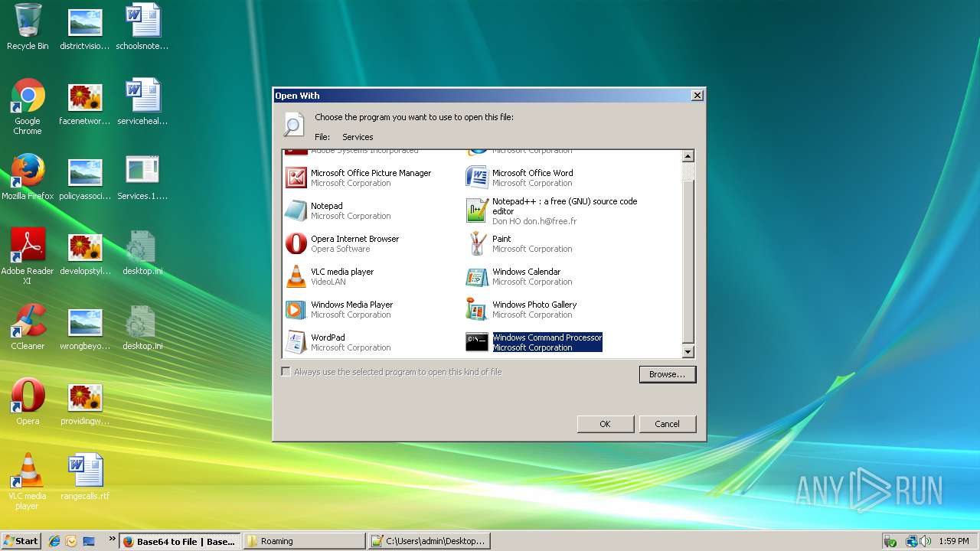Image resolution: width=980 pixels, height=551 pixels.
Task: Select the Paint program icon
Action: coord(477,243)
